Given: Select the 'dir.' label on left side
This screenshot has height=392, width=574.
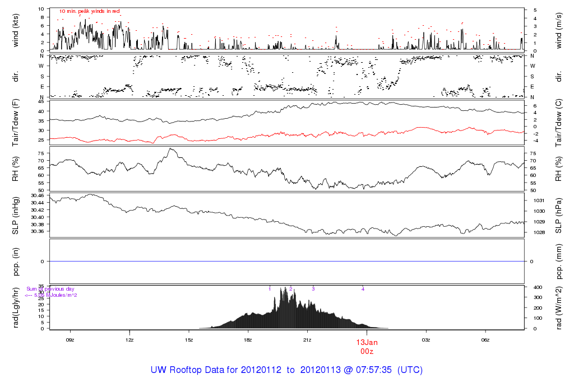Looking at the screenshot, I should coord(15,77).
